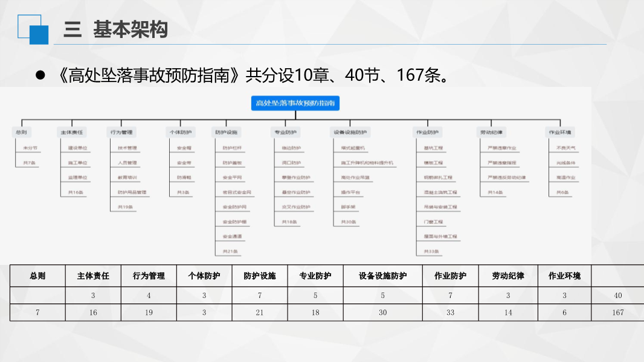
Task: Select the bullet point marker before the summary text
Action: click(x=40, y=75)
